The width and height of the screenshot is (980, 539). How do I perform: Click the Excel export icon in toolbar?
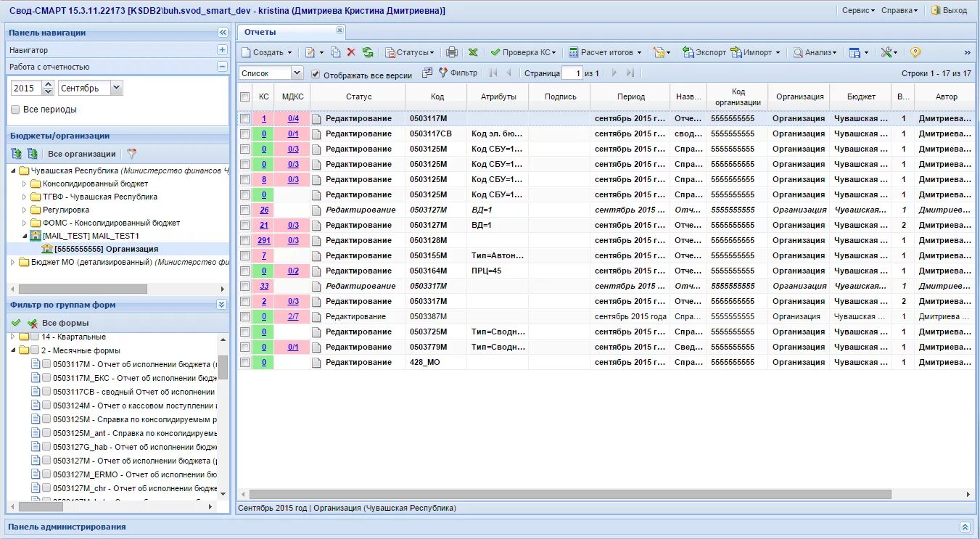pyautogui.click(x=473, y=52)
